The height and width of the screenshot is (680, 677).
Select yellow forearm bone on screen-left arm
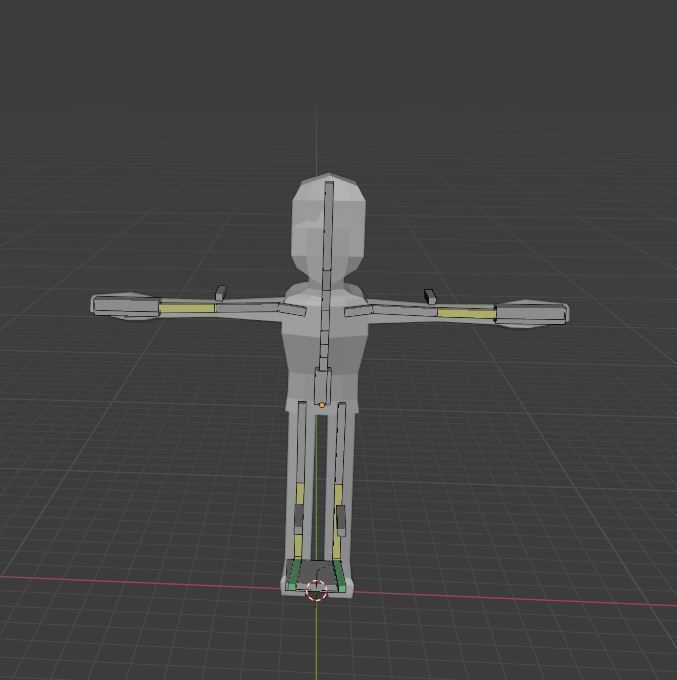point(187,308)
